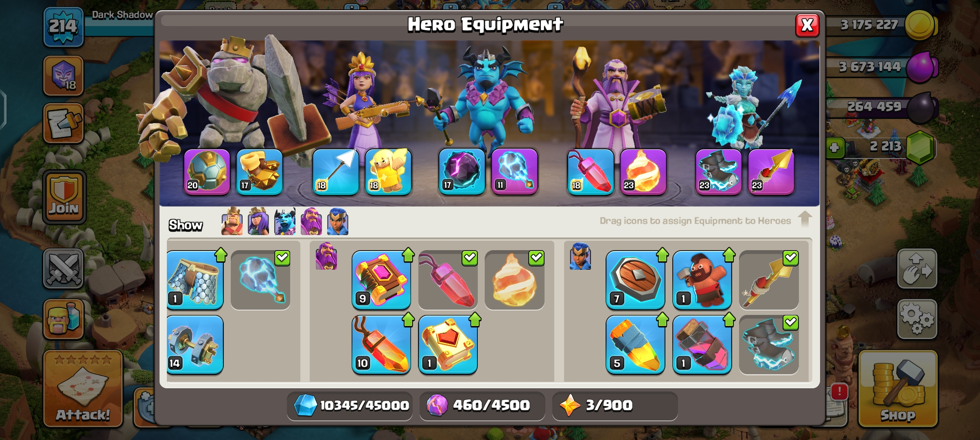Tap the Attack! map button
This screenshot has width=980, height=440.
coord(83,389)
